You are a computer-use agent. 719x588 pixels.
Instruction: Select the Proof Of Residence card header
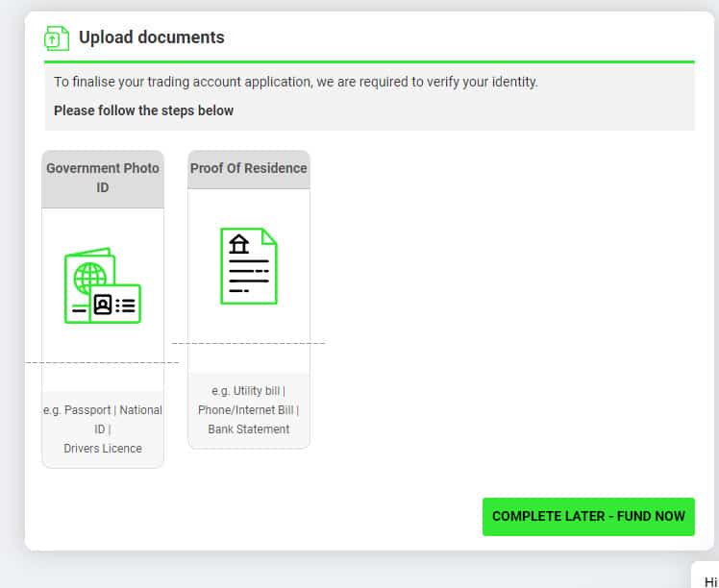249,169
